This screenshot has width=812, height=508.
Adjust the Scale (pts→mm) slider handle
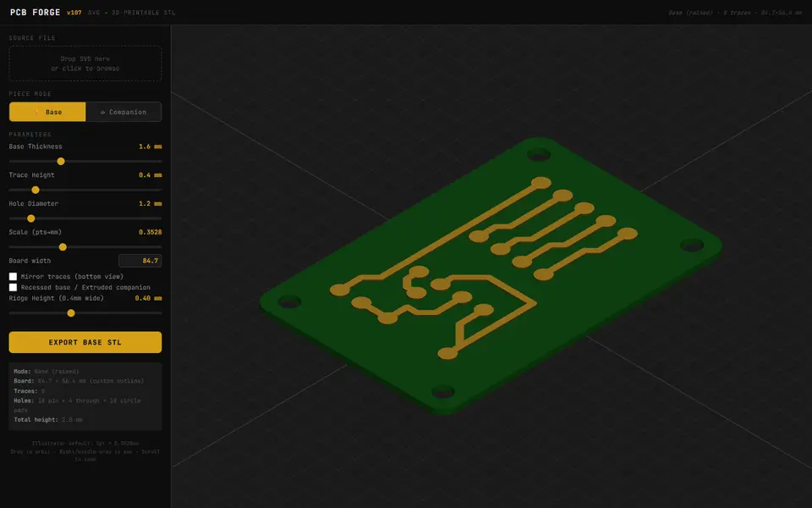(63, 246)
